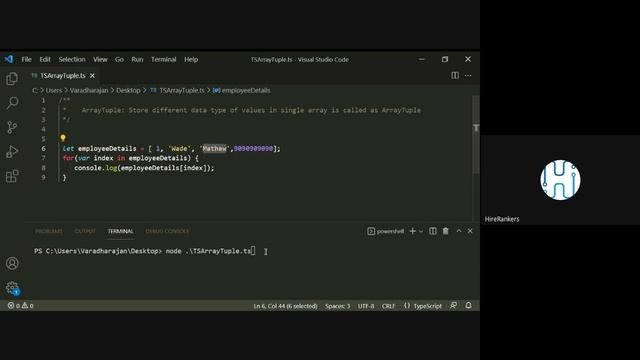
Task: Open the Explorer view in activity bar
Action: (x=12, y=78)
